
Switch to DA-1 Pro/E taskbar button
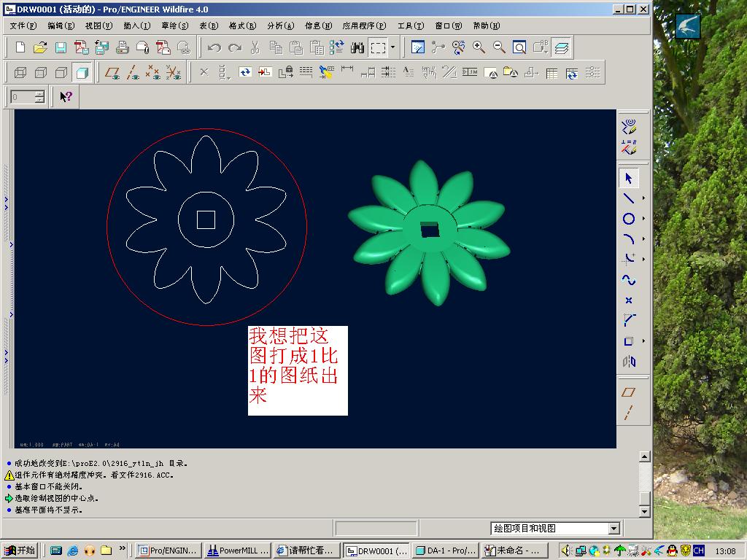pos(446,551)
